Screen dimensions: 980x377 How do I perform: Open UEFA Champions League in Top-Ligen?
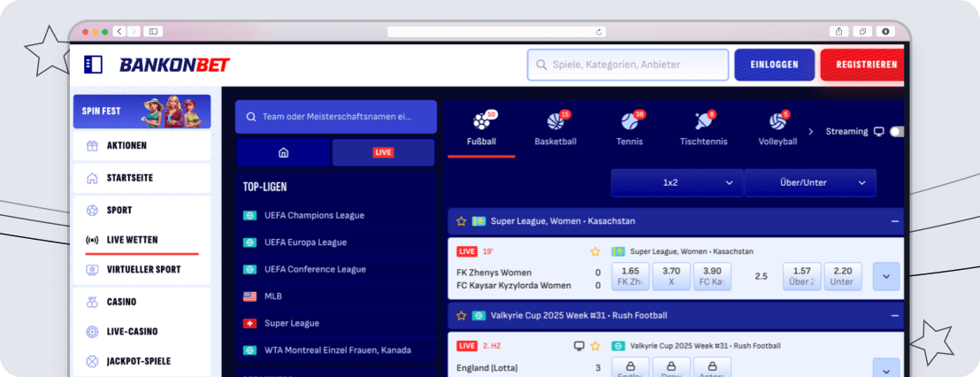tap(335, 215)
